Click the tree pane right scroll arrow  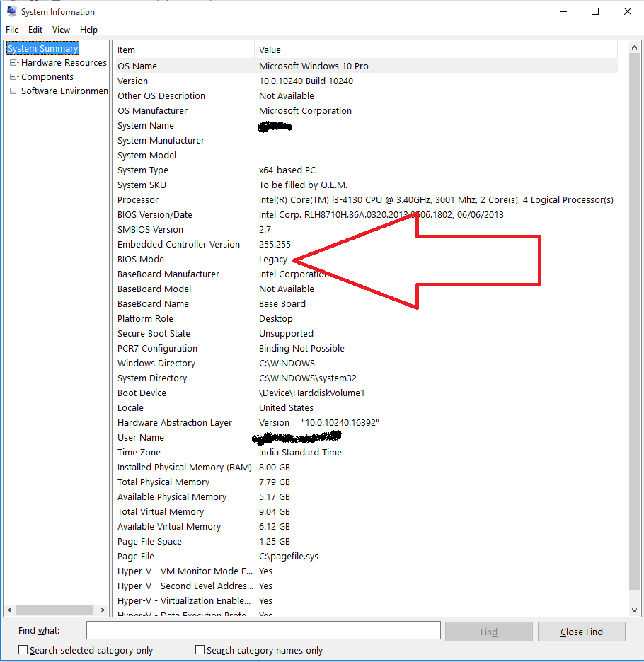click(102, 610)
